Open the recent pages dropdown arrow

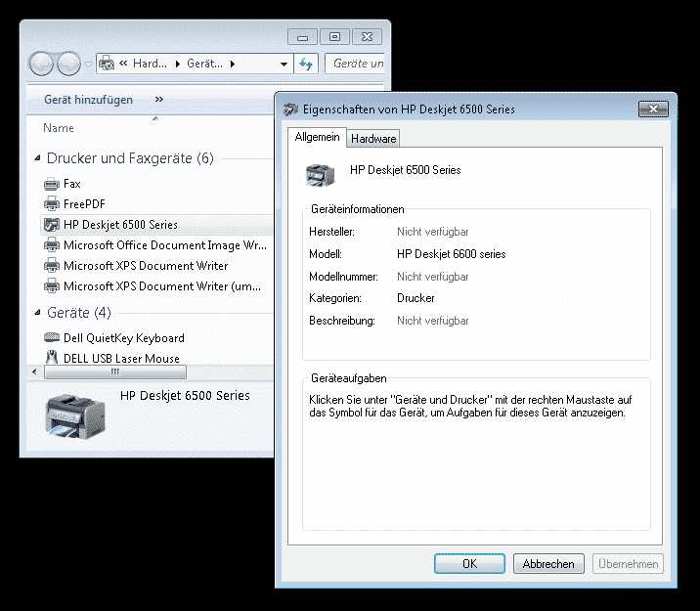pos(88,65)
